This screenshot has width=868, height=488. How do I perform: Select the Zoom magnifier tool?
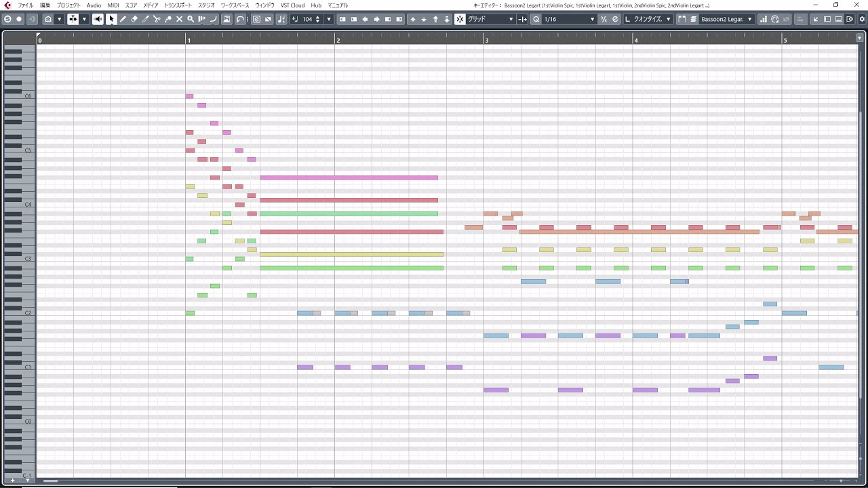191,19
